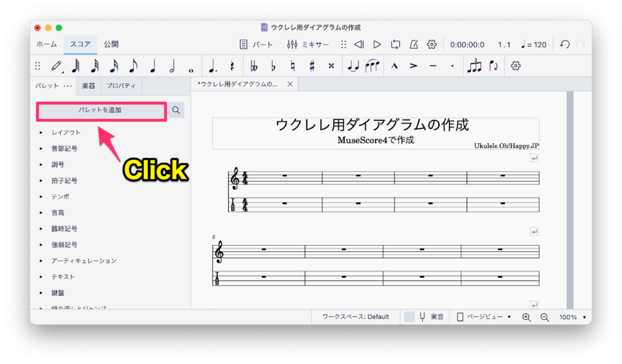Click the palette search magnifier icon
622x364 pixels.
click(176, 110)
